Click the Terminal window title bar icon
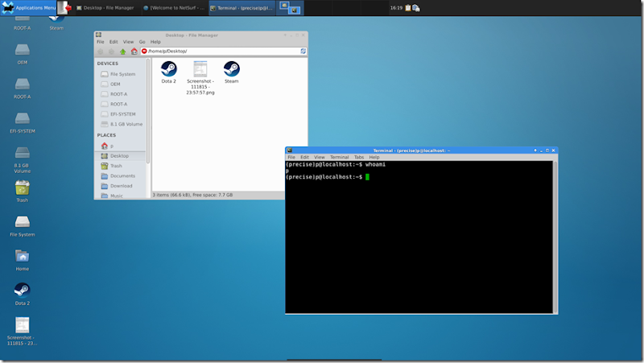 coord(289,151)
